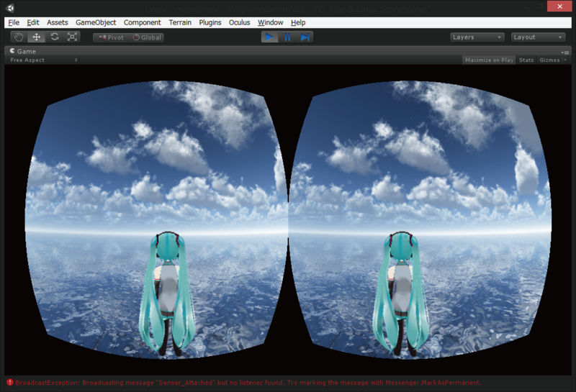Image resolution: width=576 pixels, height=392 pixels.
Task: Open the Terrain menu
Action: click(180, 22)
